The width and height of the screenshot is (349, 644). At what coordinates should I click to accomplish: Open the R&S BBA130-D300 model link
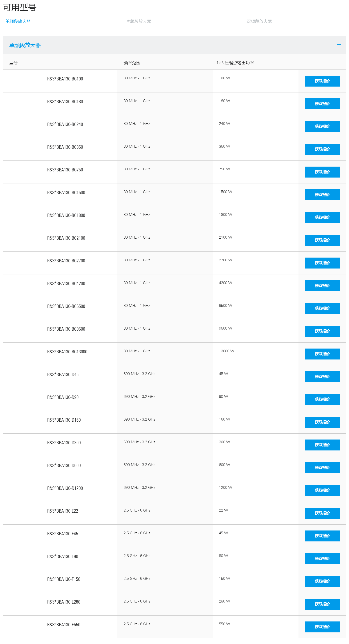(64, 443)
